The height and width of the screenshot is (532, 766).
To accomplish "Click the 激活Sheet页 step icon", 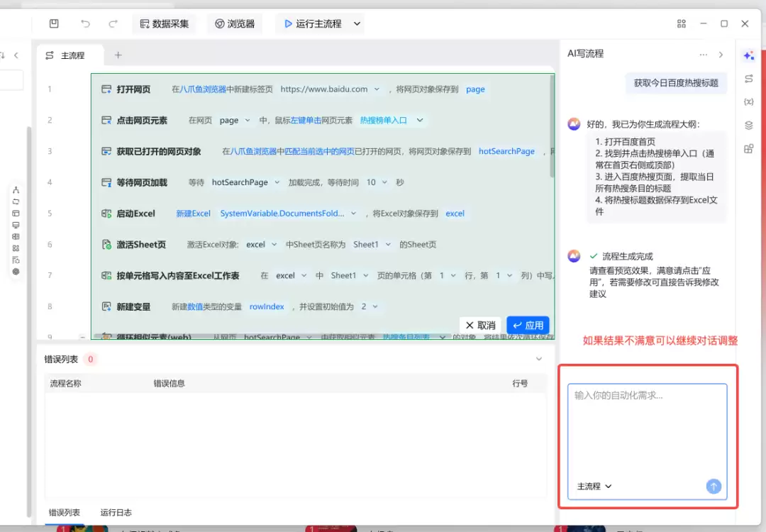I will (x=106, y=244).
